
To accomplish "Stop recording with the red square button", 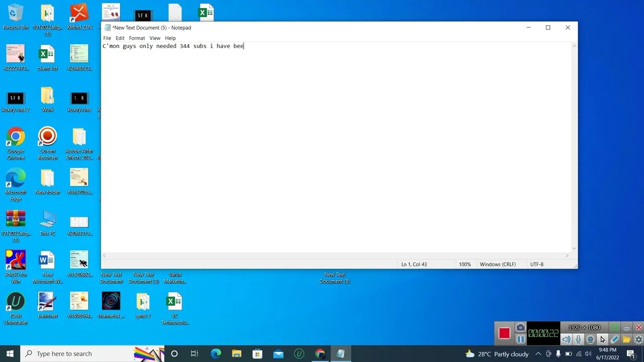I will click(504, 333).
